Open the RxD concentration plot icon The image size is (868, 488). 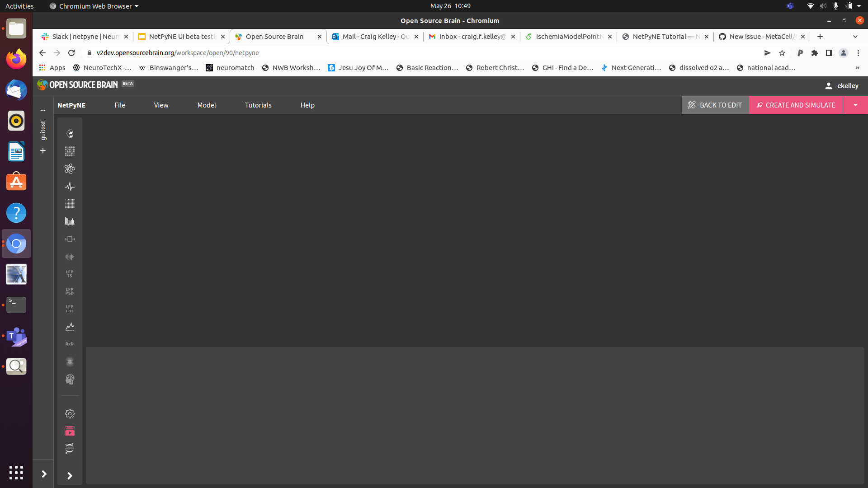tap(70, 344)
